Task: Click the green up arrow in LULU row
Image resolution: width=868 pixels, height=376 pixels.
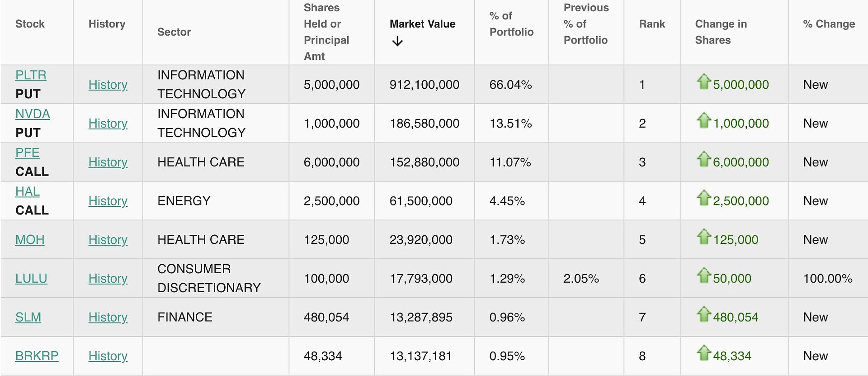Action: tap(703, 276)
